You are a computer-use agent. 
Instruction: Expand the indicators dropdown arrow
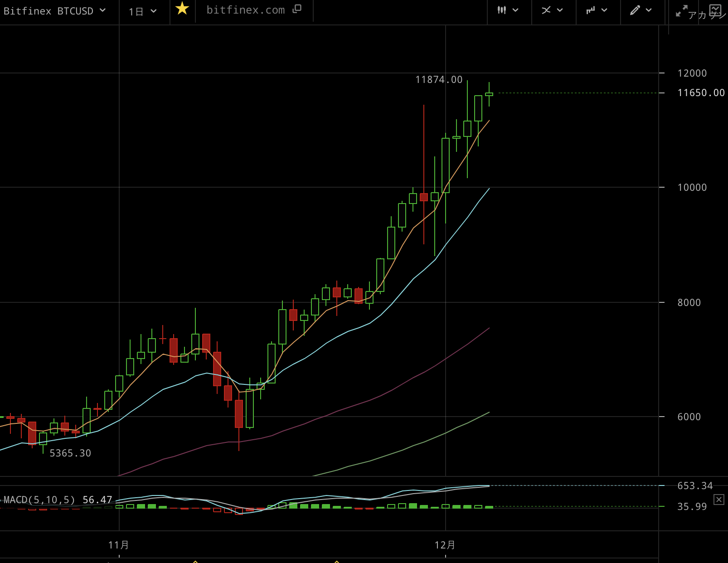tap(604, 10)
